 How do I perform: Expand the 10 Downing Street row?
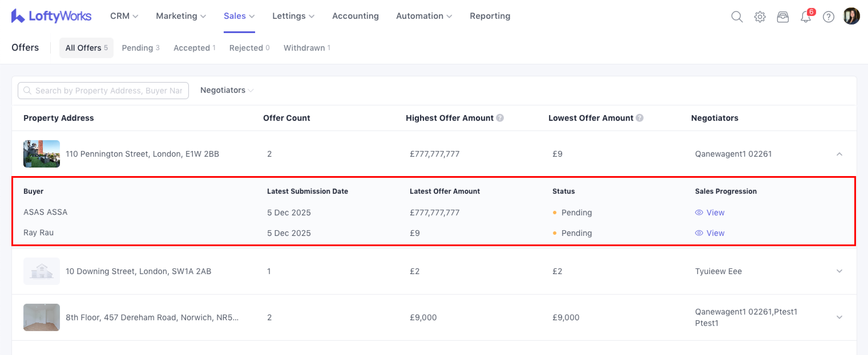[x=839, y=271]
